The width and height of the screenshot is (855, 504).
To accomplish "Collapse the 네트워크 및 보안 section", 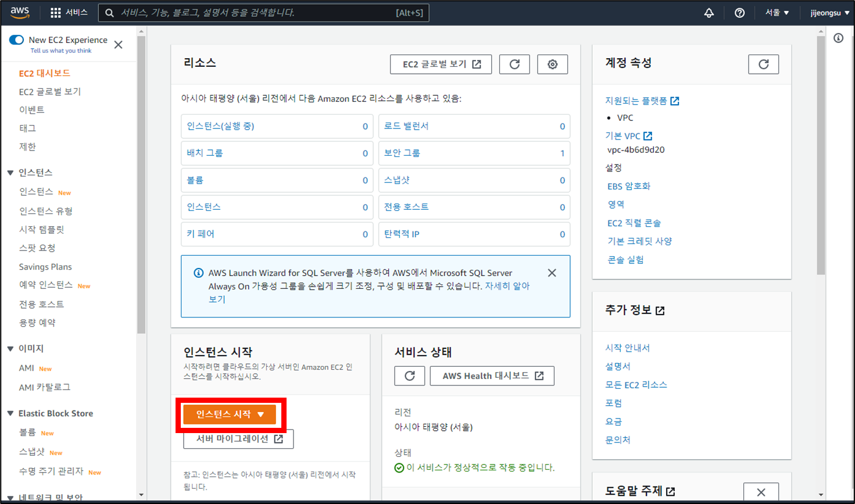I will tap(10, 498).
